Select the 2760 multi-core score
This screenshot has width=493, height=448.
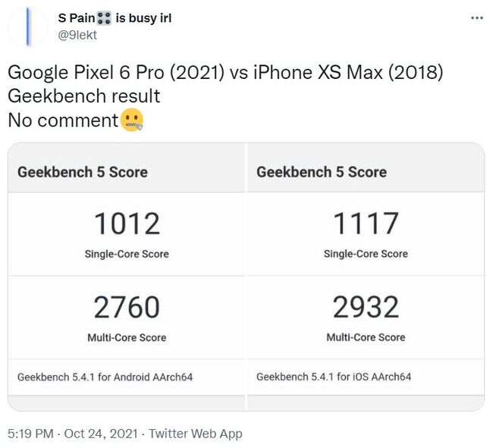coord(127,308)
